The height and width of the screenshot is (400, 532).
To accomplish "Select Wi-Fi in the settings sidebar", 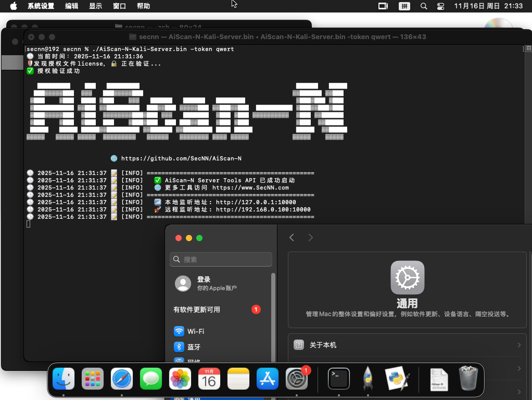I will coord(221,331).
